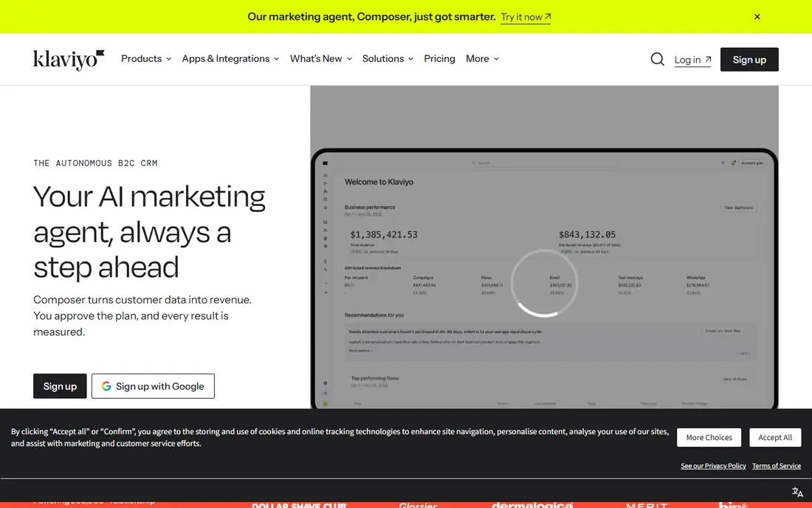Click THE AUTONOMOUS B2C CRM label
Image resolution: width=812 pixels, height=508 pixels.
tap(95, 163)
